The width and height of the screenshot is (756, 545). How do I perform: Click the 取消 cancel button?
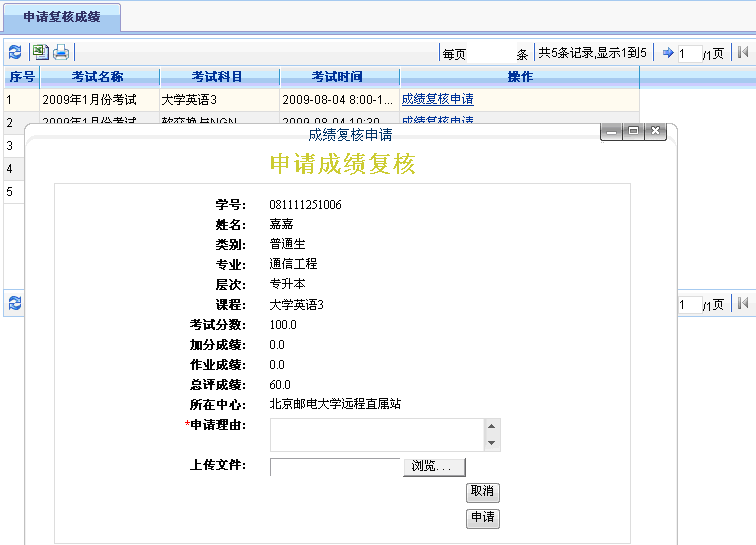click(x=483, y=492)
